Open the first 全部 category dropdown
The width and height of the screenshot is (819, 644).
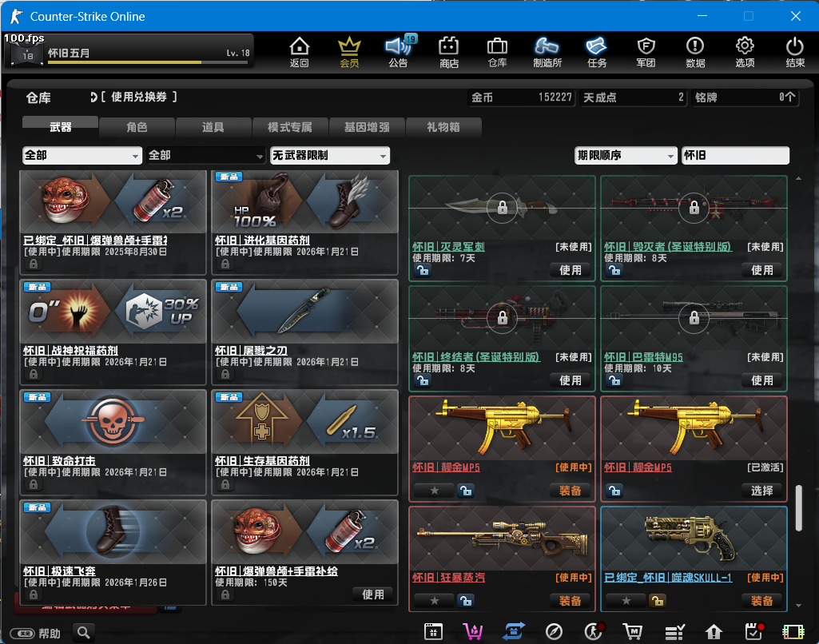pos(82,155)
